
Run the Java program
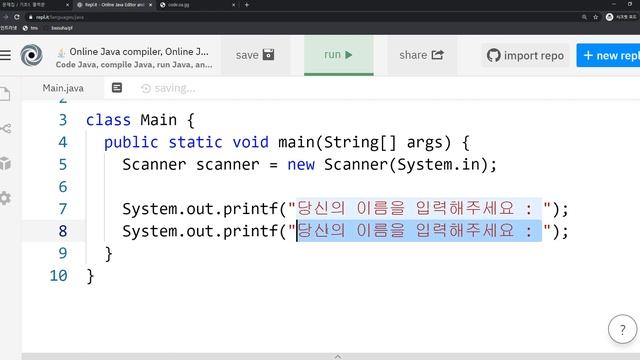tap(338, 55)
